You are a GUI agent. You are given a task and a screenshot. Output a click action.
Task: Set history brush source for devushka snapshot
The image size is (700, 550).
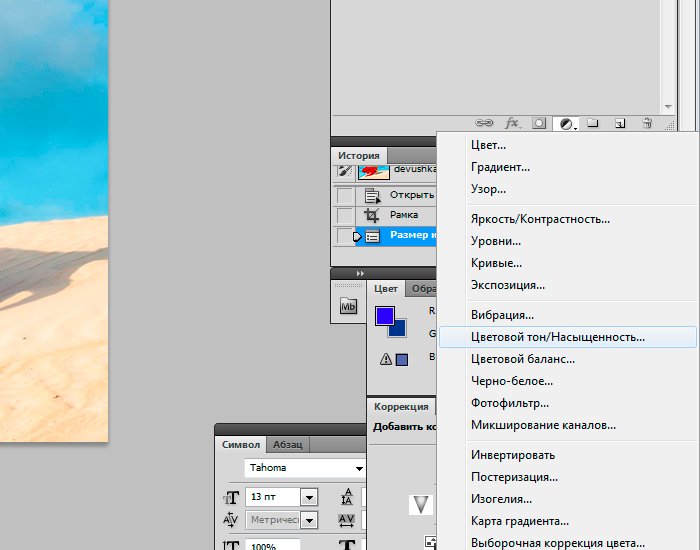(x=345, y=172)
